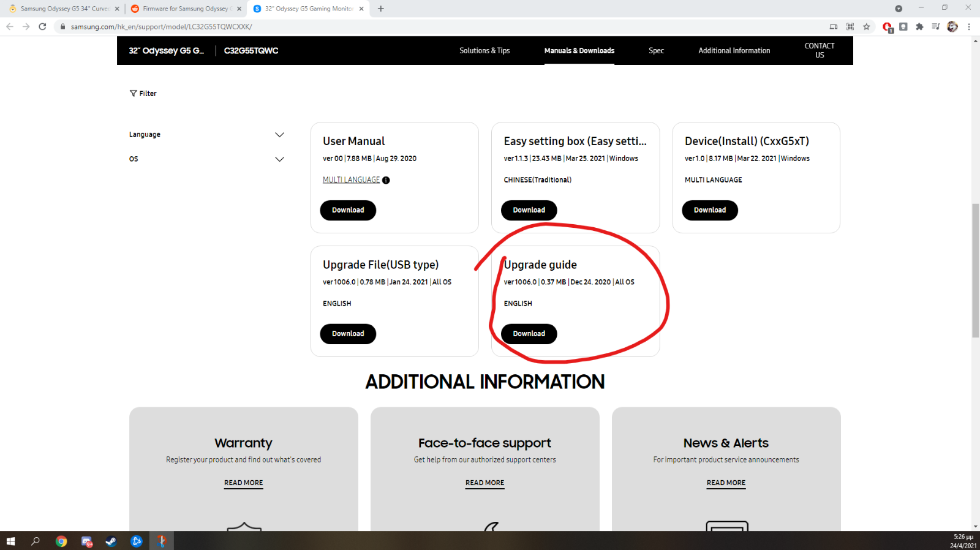The image size is (980, 550).
Task: Expand the Language filter chevron
Action: pos(279,135)
